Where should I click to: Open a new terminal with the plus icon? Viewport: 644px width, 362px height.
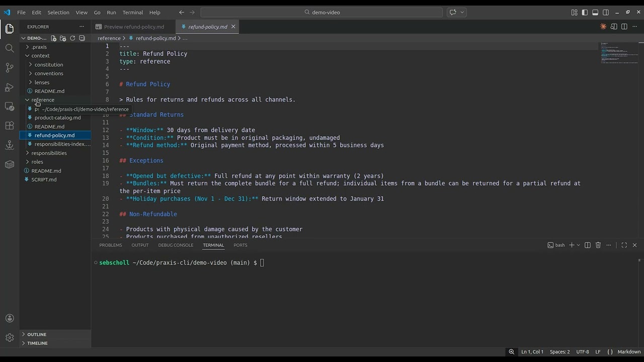[x=572, y=245]
